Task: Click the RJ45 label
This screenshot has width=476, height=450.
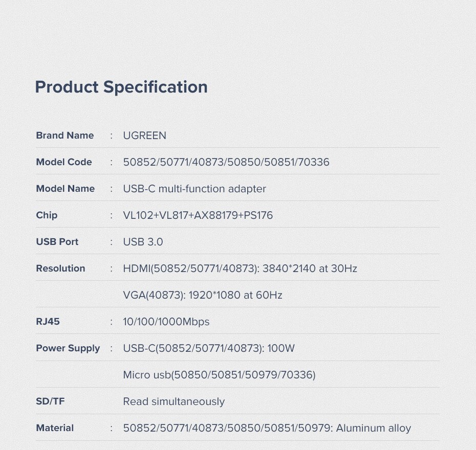Action: 48,322
